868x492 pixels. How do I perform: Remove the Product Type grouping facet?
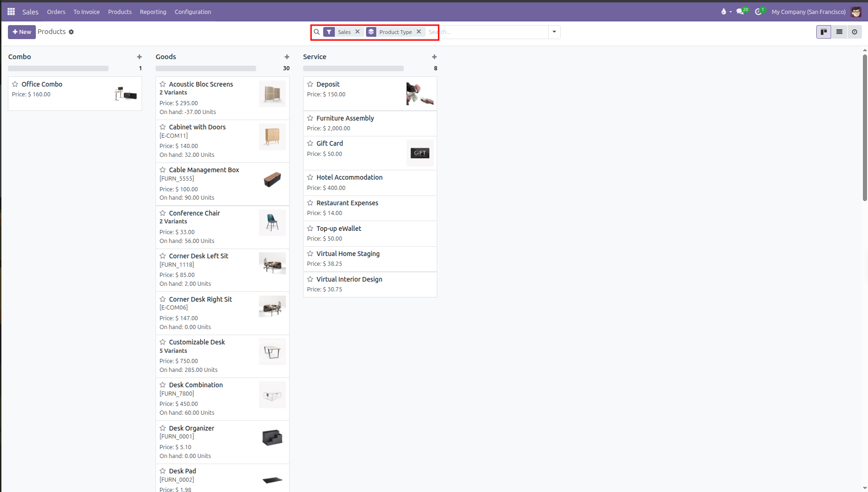tap(419, 32)
